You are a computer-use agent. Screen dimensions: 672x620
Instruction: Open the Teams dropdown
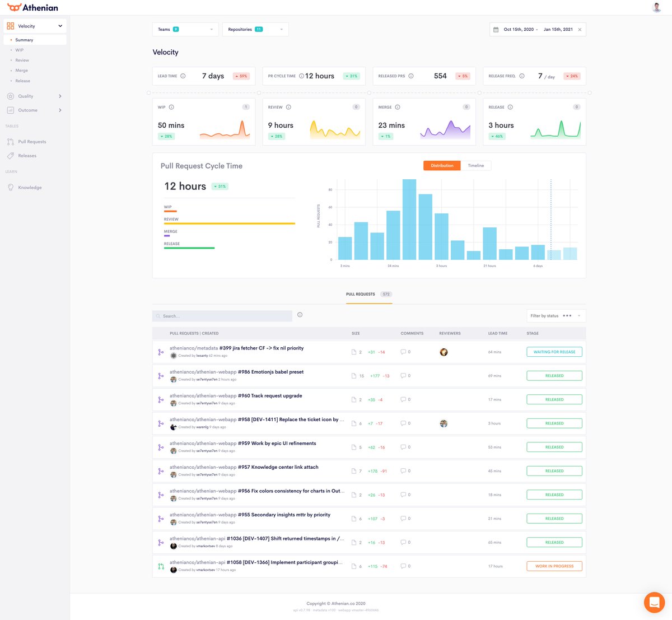tap(185, 30)
